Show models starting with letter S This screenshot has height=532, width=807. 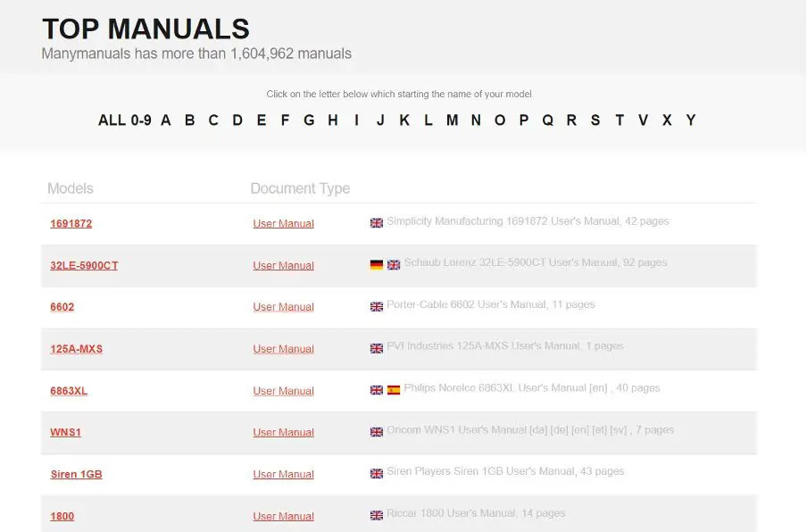pos(595,121)
